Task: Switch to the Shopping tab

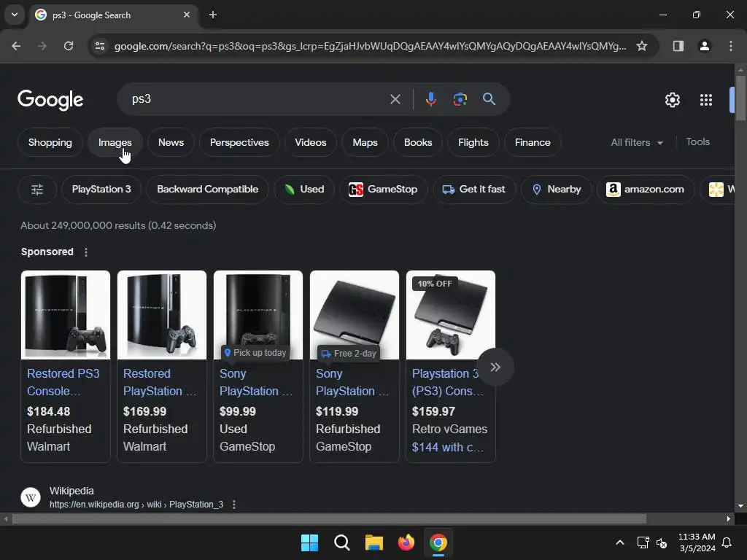Action: pos(50,142)
